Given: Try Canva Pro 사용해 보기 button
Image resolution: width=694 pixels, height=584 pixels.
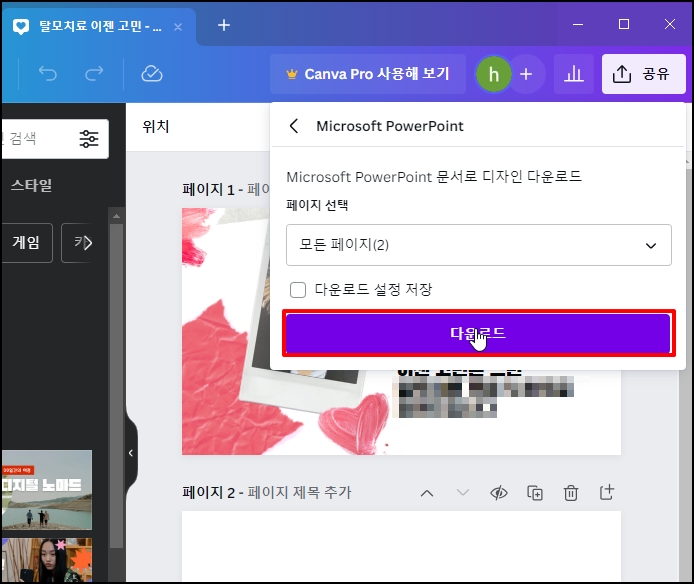Looking at the screenshot, I should pyautogui.click(x=368, y=74).
